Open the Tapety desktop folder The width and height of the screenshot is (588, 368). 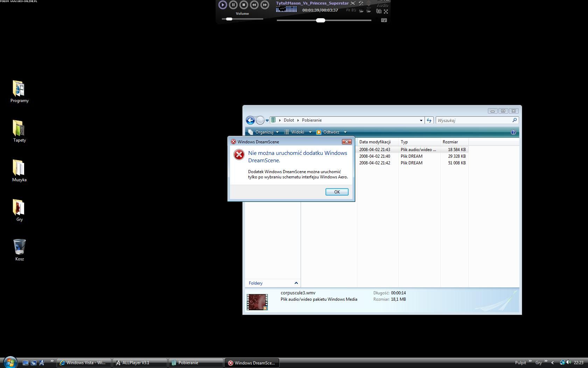coord(19,131)
